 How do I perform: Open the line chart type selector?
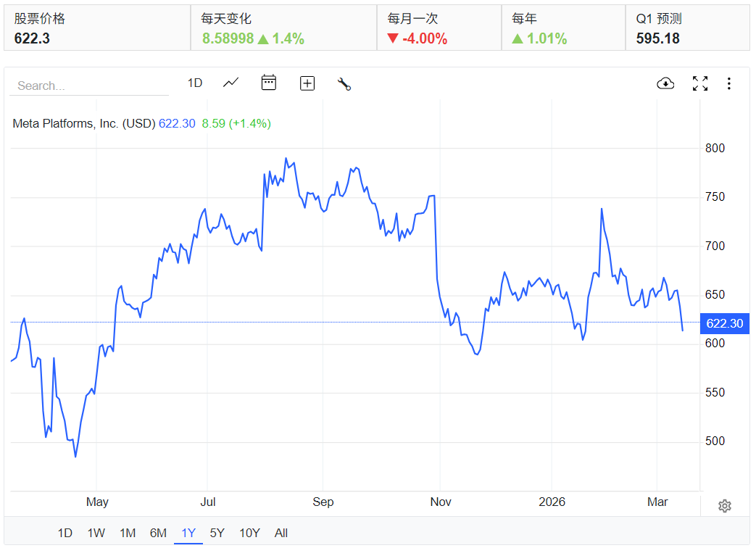(x=230, y=83)
